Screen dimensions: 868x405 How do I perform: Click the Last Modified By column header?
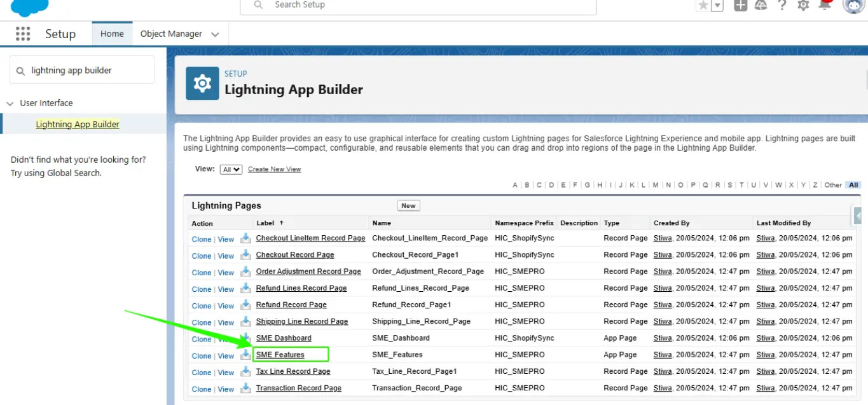point(783,223)
